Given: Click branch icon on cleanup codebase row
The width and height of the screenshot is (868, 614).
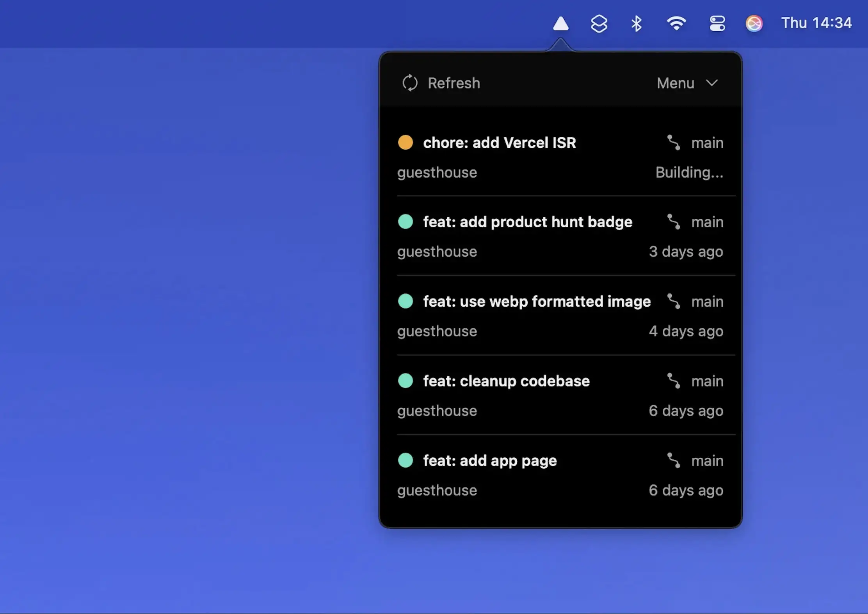Looking at the screenshot, I should click(x=674, y=381).
